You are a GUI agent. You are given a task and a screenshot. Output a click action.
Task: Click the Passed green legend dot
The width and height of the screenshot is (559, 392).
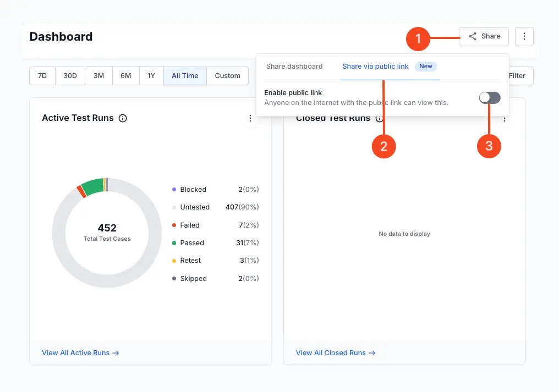(x=174, y=243)
